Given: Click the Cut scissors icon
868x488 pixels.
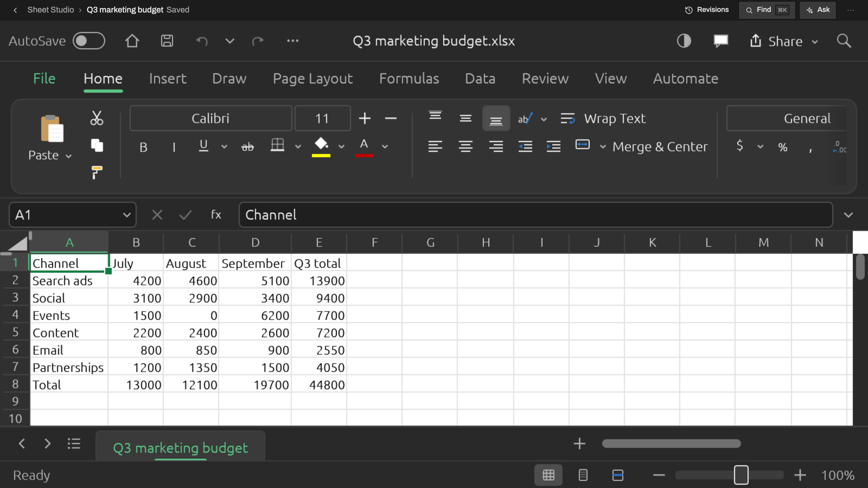Looking at the screenshot, I should click(x=97, y=118).
